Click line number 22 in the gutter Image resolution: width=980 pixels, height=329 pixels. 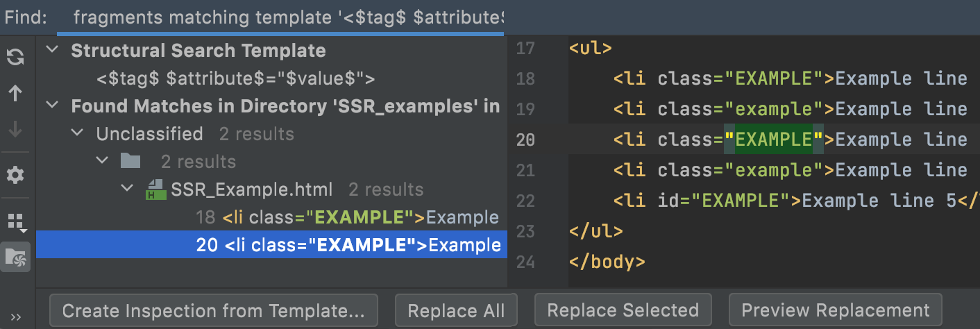point(525,201)
